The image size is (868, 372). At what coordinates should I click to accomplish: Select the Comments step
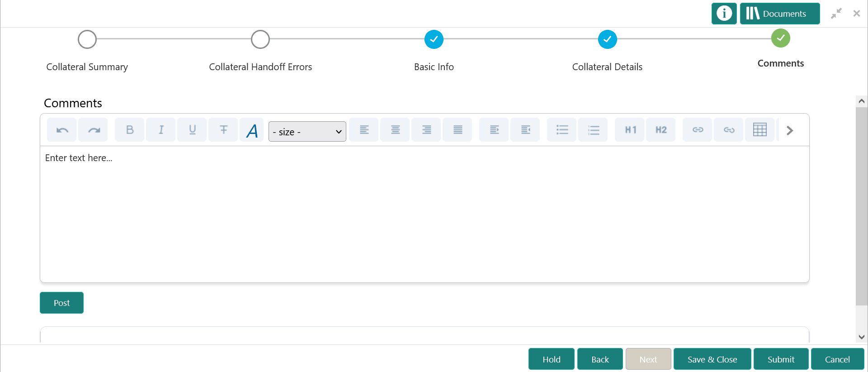click(x=781, y=38)
